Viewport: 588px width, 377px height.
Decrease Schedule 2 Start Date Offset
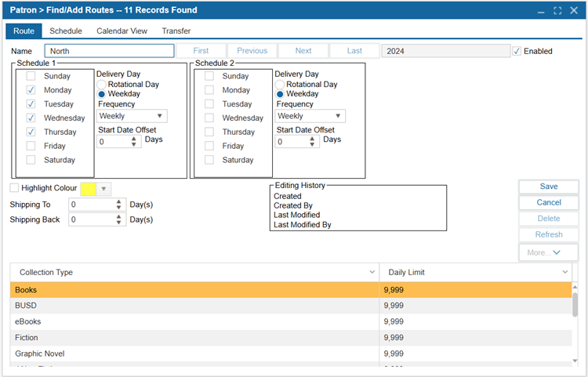314,145
